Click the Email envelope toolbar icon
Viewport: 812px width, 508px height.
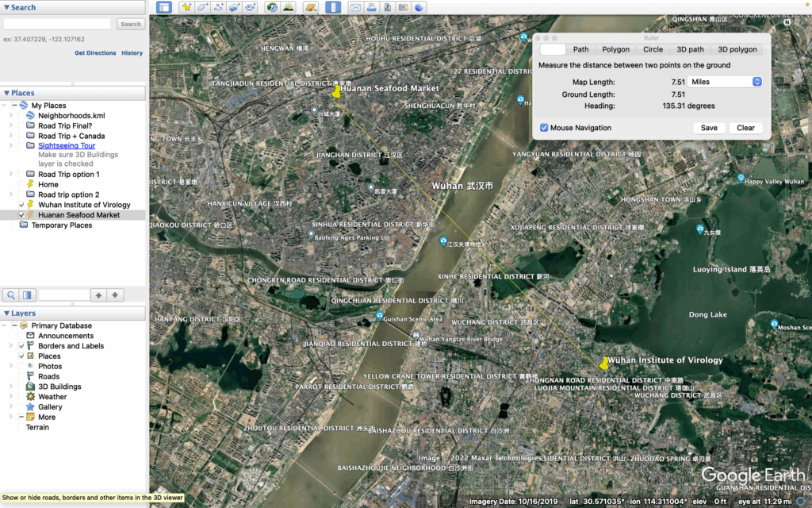coord(355,7)
